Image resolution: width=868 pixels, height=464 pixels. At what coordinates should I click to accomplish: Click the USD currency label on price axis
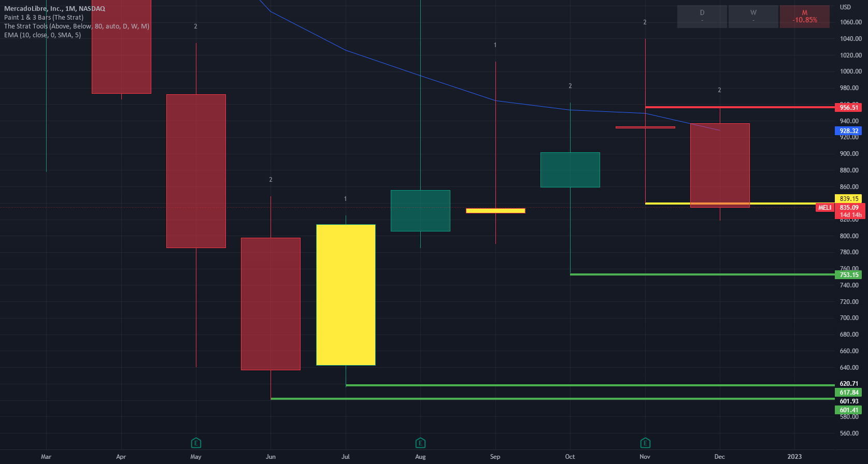click(x=845, y=7)
